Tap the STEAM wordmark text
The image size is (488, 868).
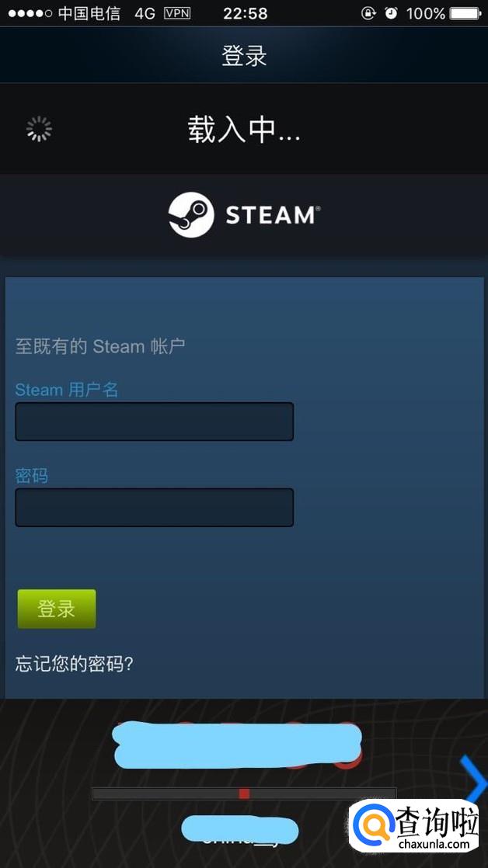click(273, 215)
